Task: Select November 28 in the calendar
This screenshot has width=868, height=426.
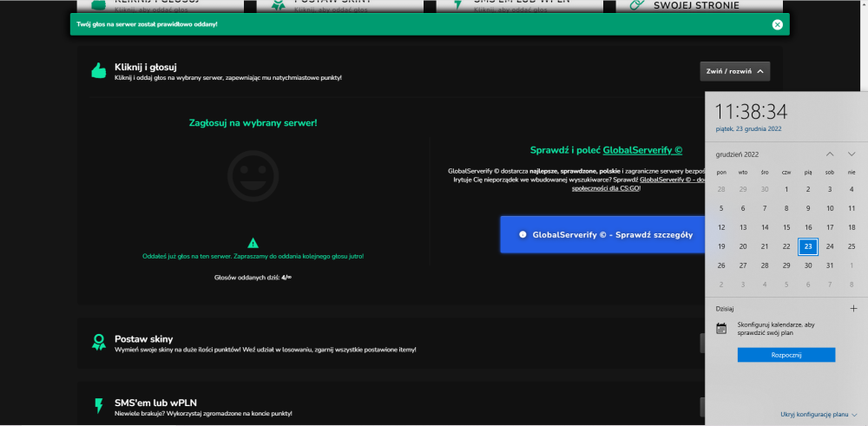Action: click(x=721, y=189)
